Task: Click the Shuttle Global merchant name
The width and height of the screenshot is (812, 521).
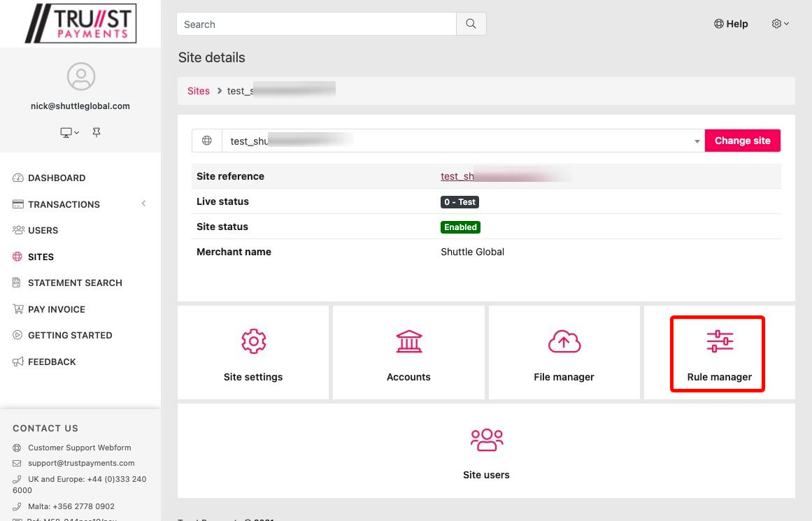Action: [x=472, y=252]
